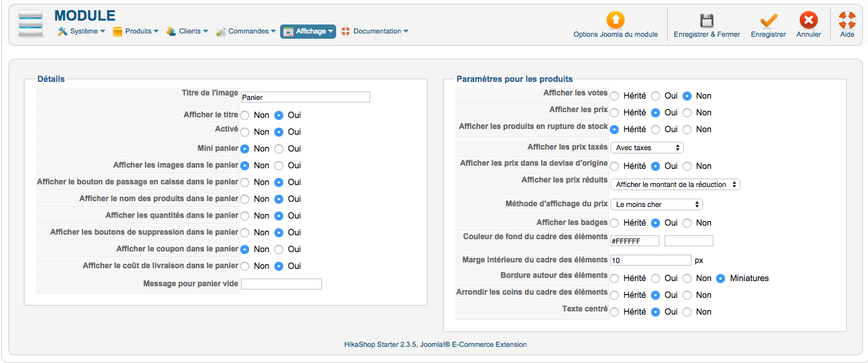Click the Enregistrer checkmark icon
868x363 pixels.
click(768, 20)
